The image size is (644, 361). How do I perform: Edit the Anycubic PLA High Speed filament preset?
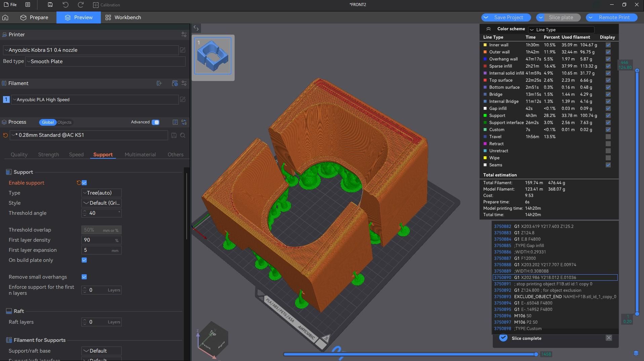coord(183,99)
